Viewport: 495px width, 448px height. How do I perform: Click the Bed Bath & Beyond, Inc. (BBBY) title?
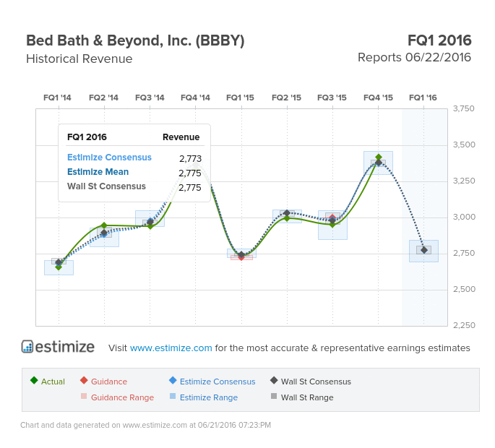tap(135, 41)
